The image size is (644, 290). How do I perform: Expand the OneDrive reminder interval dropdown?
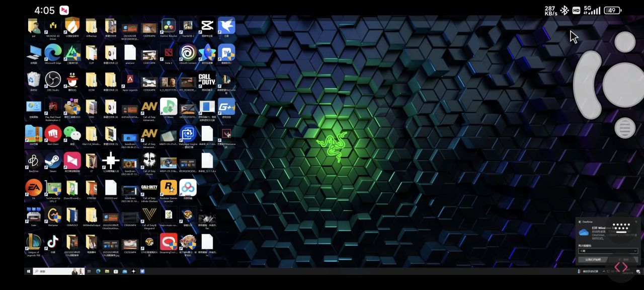[x=608, y=251]
